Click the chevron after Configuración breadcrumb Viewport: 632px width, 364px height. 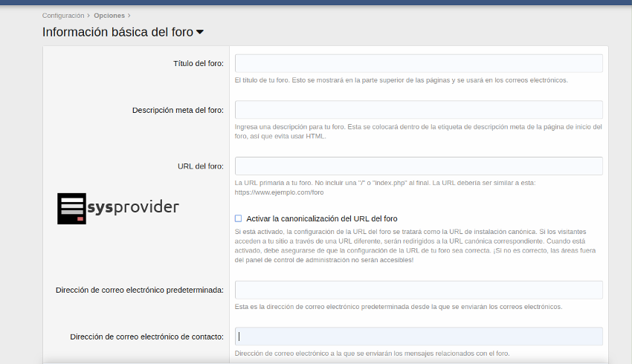coord(88,15)
